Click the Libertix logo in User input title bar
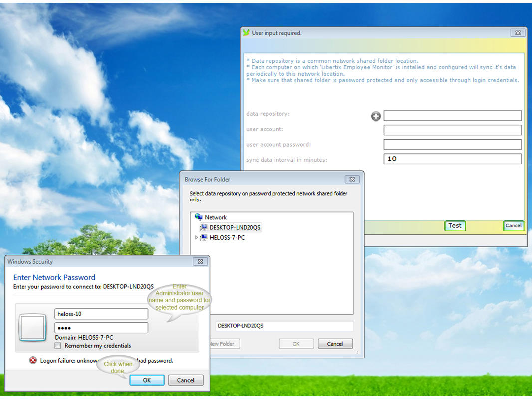The image size is (532, 399). pos(246,33)
